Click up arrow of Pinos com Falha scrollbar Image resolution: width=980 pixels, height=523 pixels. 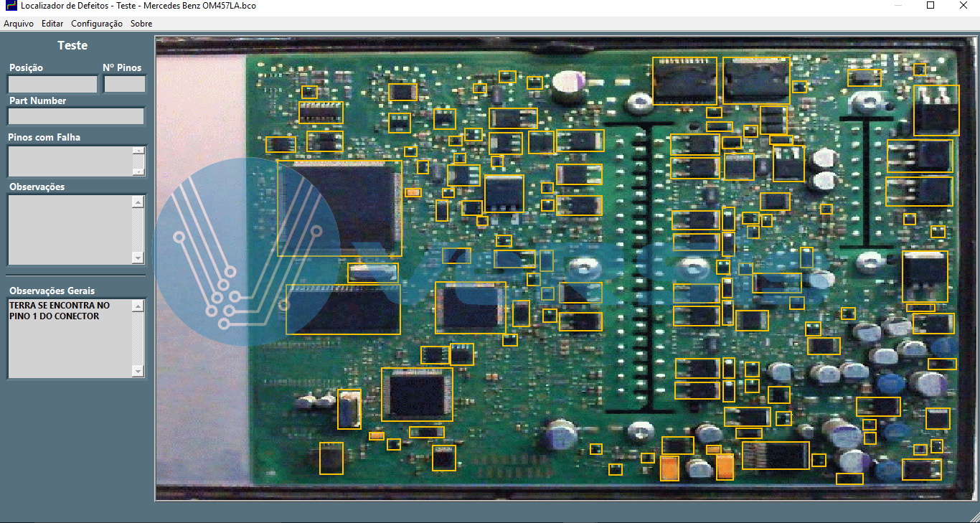(x=138, y=151)
